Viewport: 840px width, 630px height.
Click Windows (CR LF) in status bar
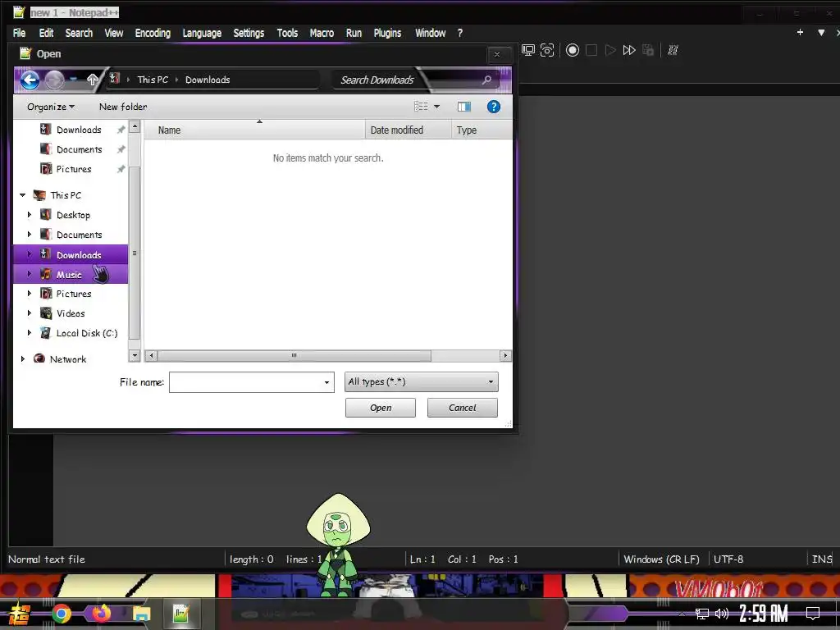click(x=662, y=559)
